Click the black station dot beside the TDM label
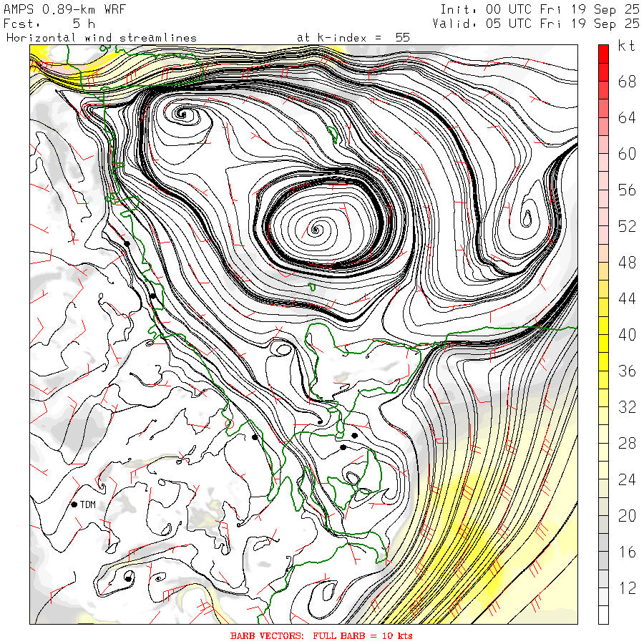The image size is (644, 644). tap(74, 504)
